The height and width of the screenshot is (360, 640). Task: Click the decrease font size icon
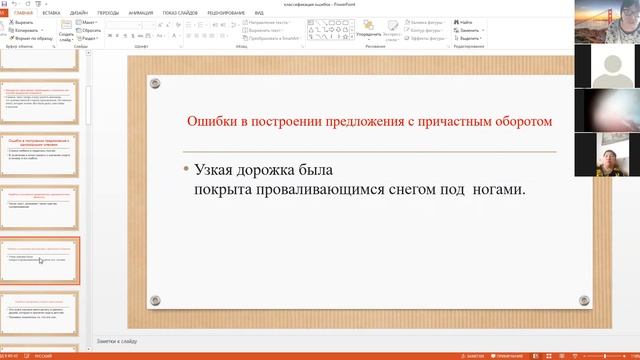click(168, 25)
